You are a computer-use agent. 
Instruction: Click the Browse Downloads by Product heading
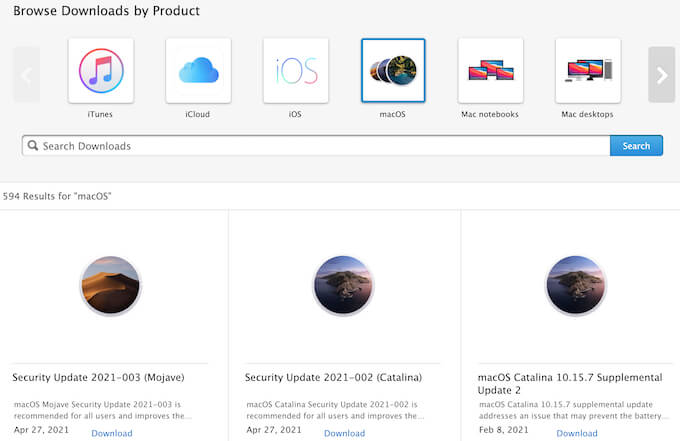[107, 11]
